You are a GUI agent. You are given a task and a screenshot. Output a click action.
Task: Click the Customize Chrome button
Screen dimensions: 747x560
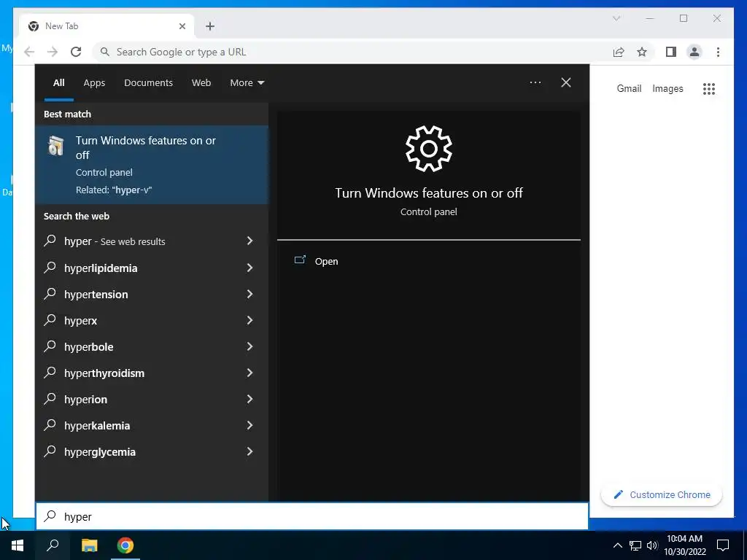click(662, 495)
